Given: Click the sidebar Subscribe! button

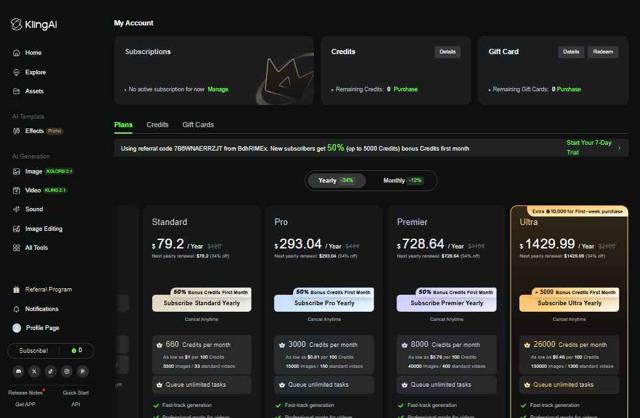Looking at the screenshot, I should click(33, 351).
